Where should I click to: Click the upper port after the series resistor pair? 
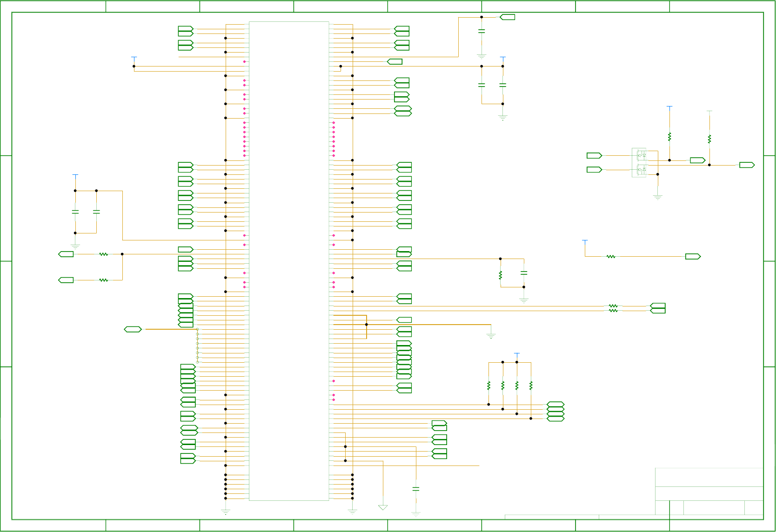(x=658, y=306)
